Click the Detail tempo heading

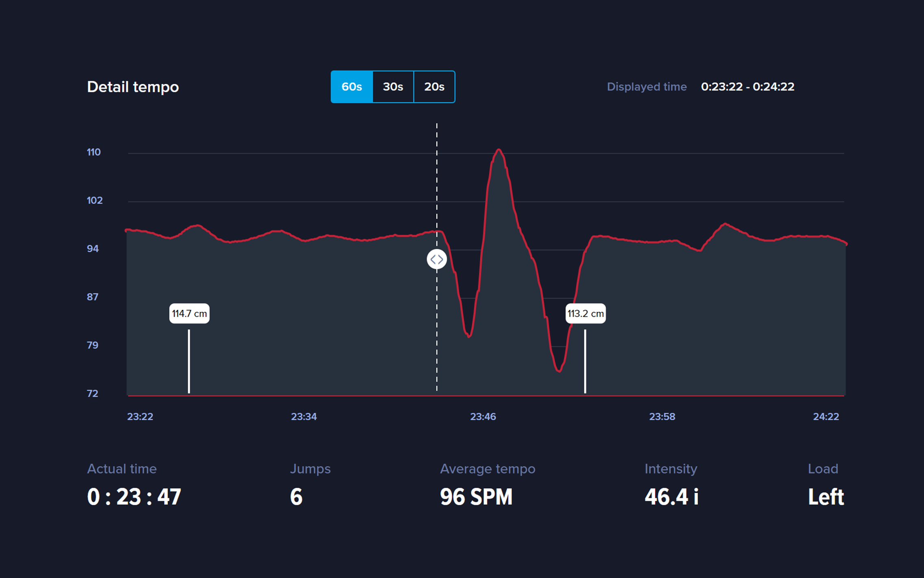tap(133, 87)
